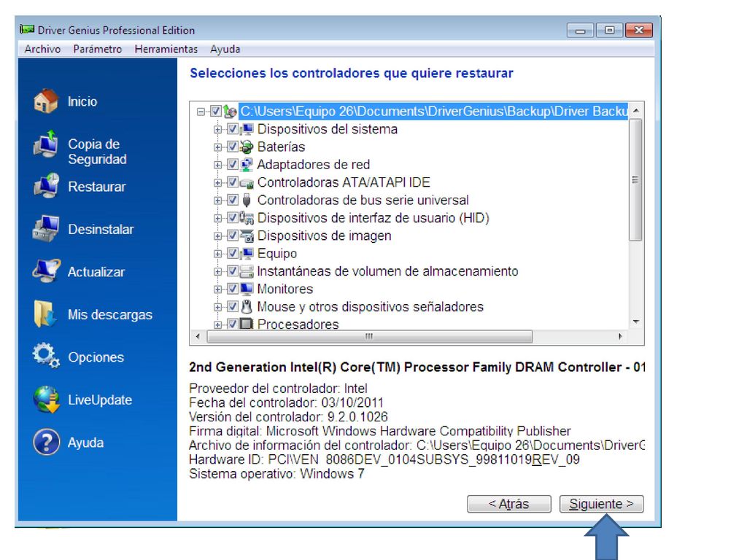The width and height of the screenshot is (747, 560).
Task: Expand the Mouse y otros dispositivos node
Action: [217, 307]
